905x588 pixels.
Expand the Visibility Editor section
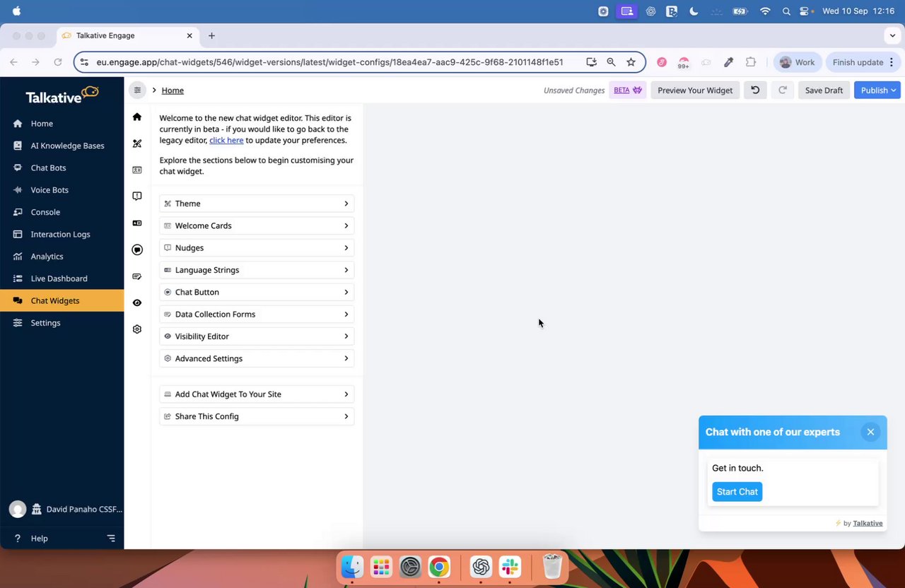(x=257, y=336)
